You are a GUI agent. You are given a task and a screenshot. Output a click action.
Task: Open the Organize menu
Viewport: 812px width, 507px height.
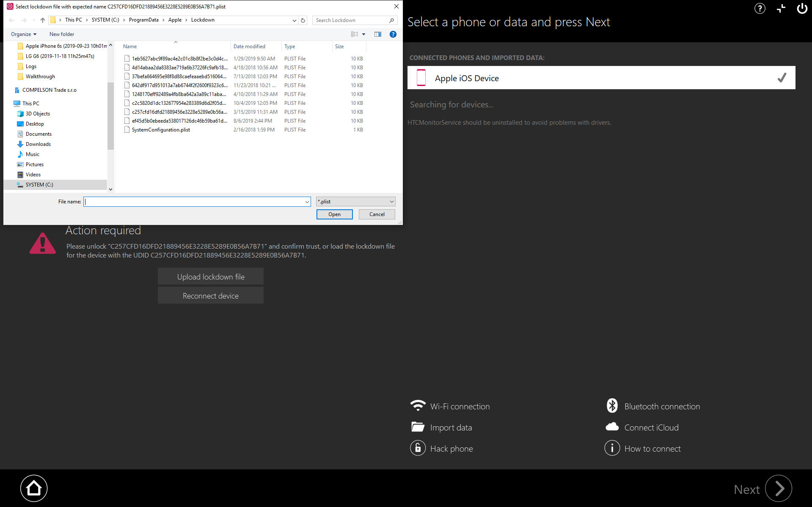(x=24, y=34)
